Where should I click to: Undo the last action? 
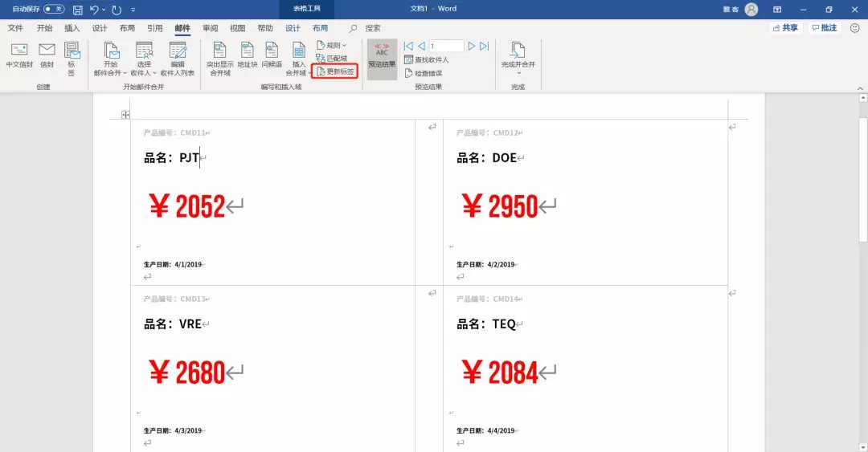[94, 10]
